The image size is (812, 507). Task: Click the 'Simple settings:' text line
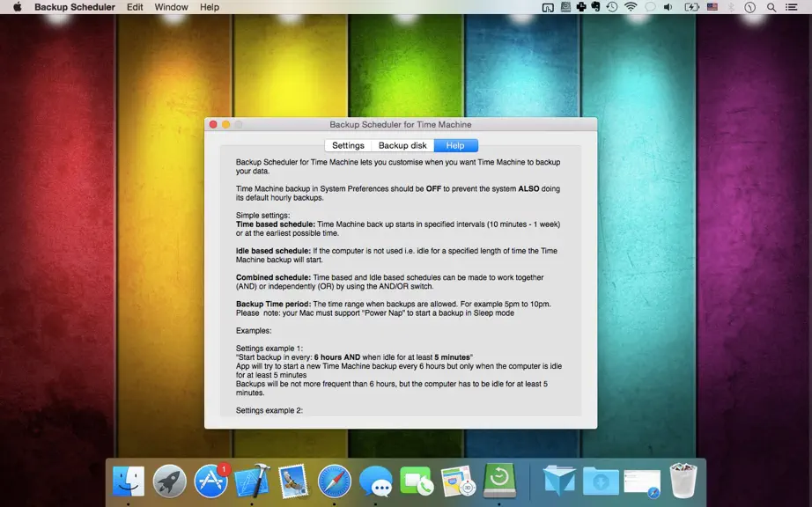[262, 216]
